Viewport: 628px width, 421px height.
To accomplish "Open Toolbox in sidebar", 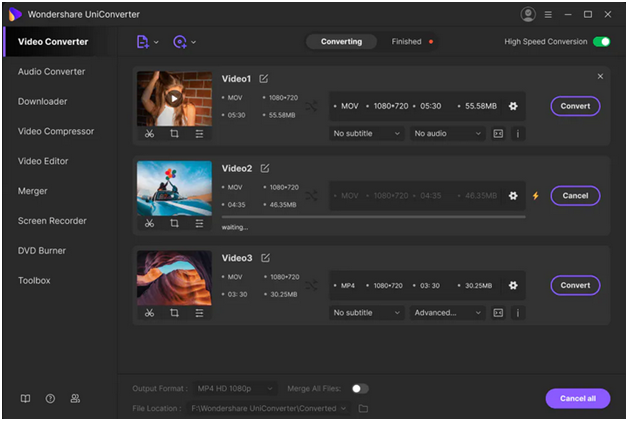I will [x=34, y=281].
